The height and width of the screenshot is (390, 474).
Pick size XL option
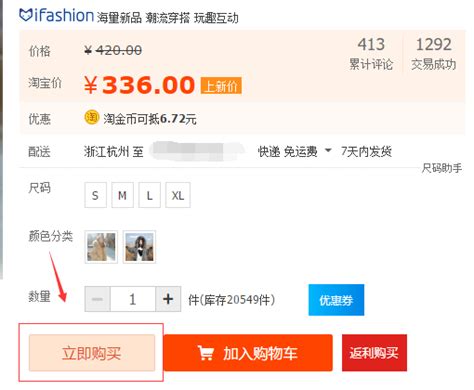(178, 195)
